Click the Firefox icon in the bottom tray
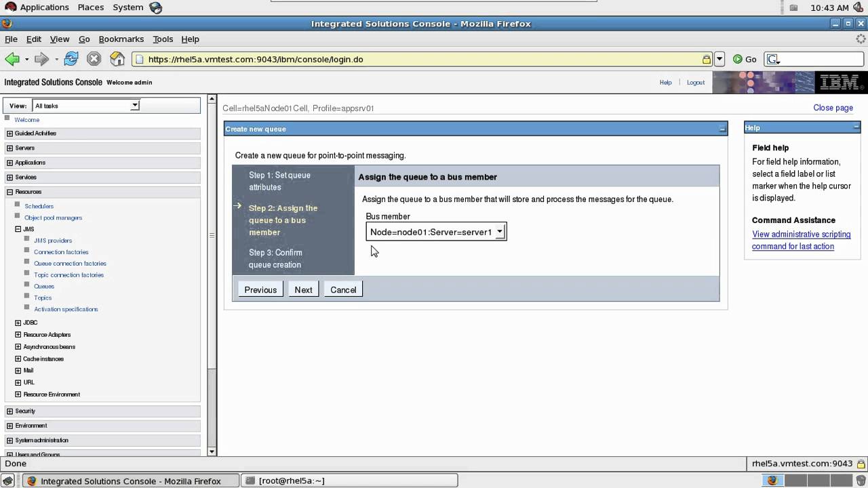Viewport: 868px width, 488px height. (772, 481)
